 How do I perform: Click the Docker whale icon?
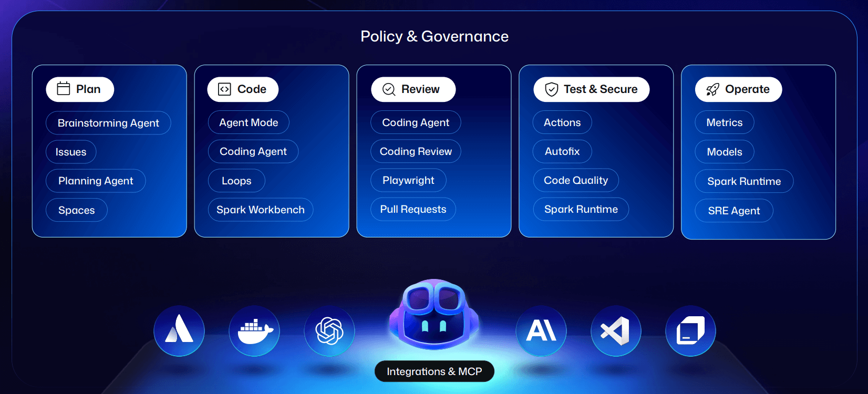254,331
